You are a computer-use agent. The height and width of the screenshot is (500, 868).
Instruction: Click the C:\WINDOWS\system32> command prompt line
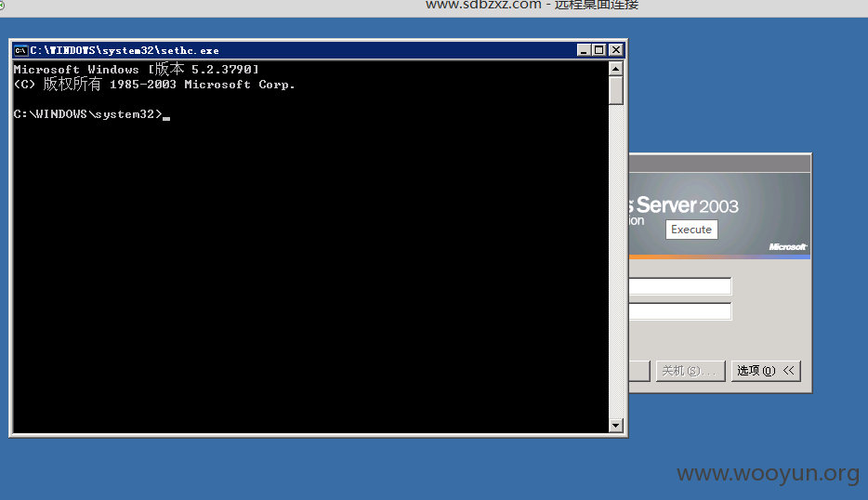92,114
